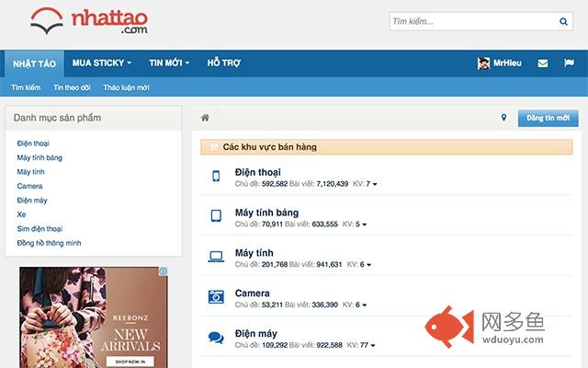This screenshot has width=588, height=368.
Task: Open the inbox envelope icon
Action: click(x=543, y=63)
